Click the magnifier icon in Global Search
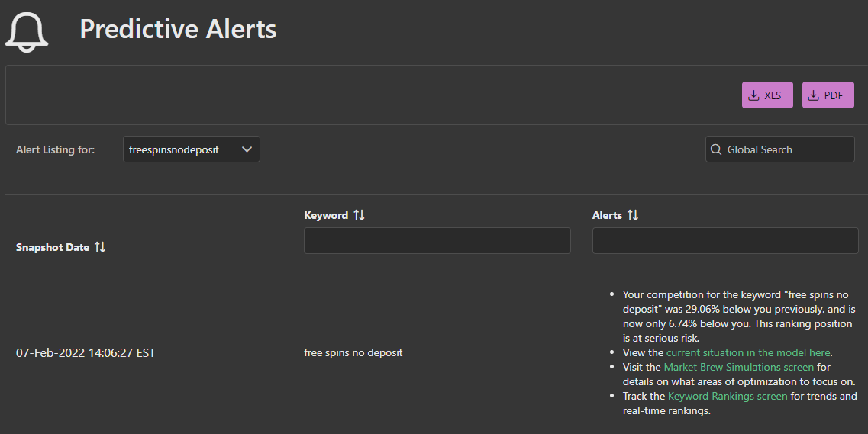Viewport: 868px width, 434px height. click(716, 149)
